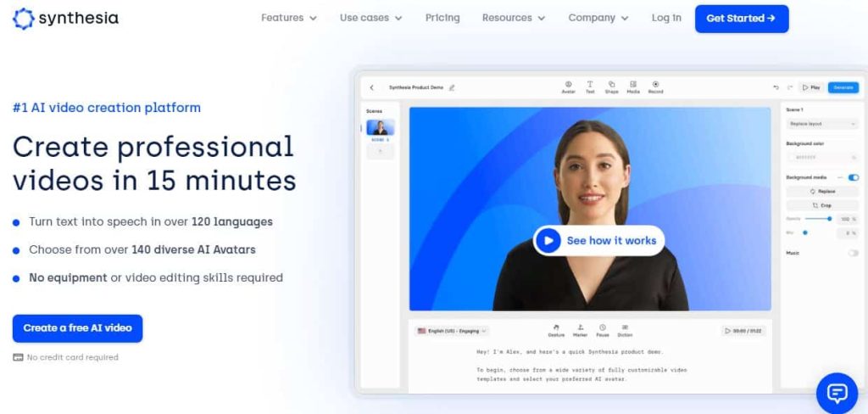Select the Avatar tool in the editor toolbar

(568, 87)
